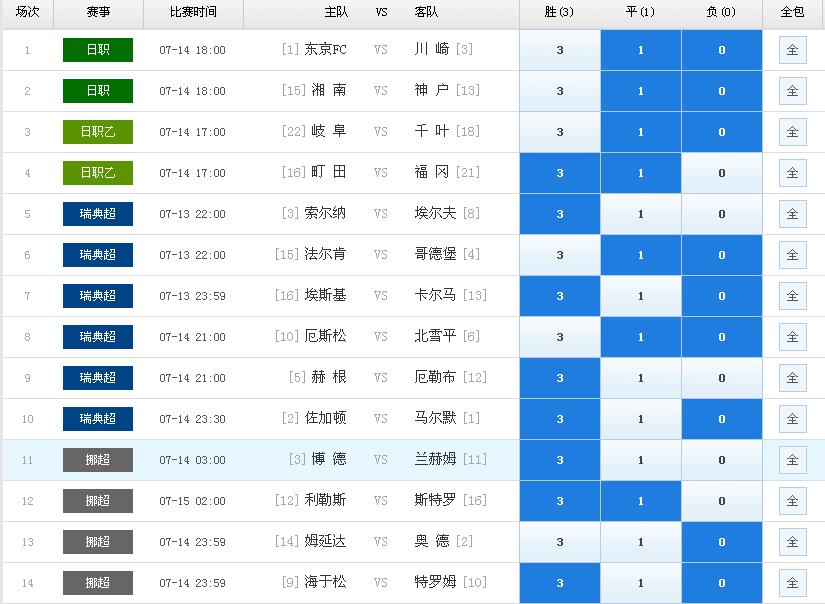Select draw (1) for 赫根 vs 厄勒布
The image size is (825, 604).
click(640, 378)
